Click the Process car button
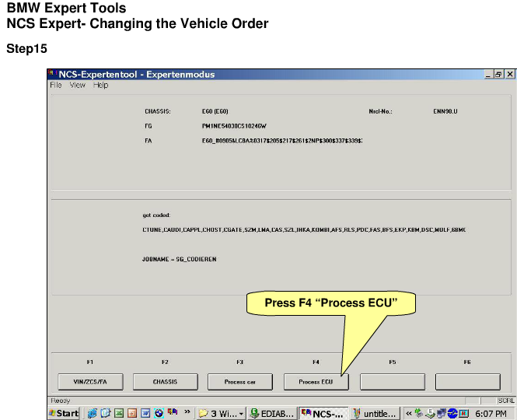 pyautogui.click(x=240, y=382)
